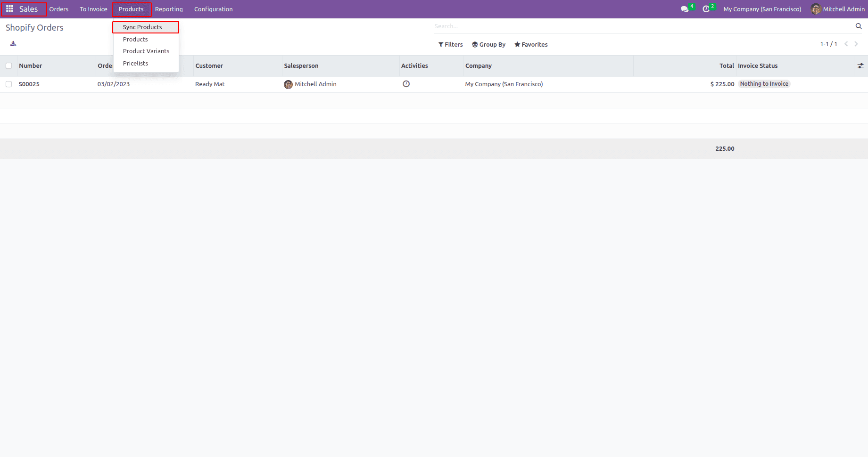This screenshot has height=457, width=868.
Task: Click the Products menu in top bar
Action: [x=131, y=9]
